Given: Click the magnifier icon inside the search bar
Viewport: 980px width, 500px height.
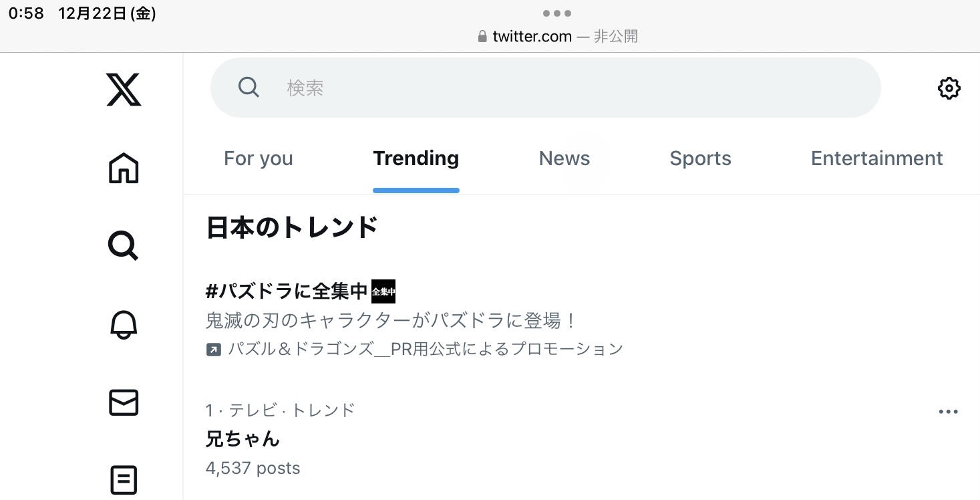Looking at the screenshot, I should tap(249, 88).
